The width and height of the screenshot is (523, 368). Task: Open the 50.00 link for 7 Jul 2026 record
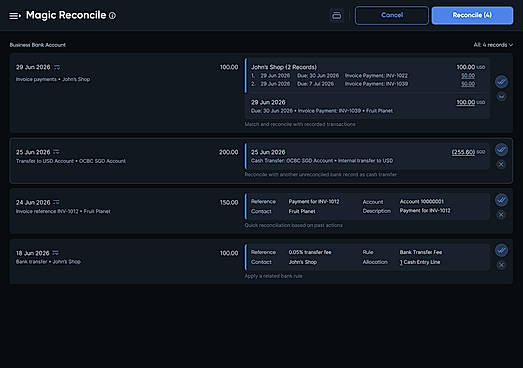(x=468, y=84)
